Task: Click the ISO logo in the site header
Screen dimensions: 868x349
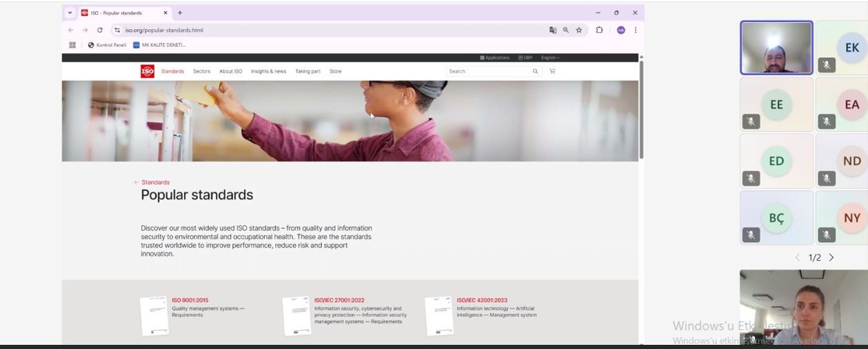Action: click(x=147, y=71)
